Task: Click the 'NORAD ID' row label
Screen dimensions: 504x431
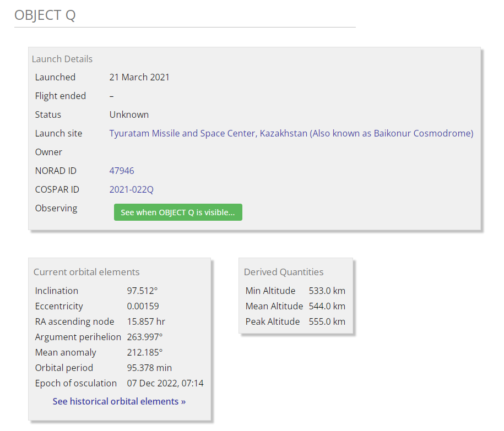Action: [x=56, y=171]
